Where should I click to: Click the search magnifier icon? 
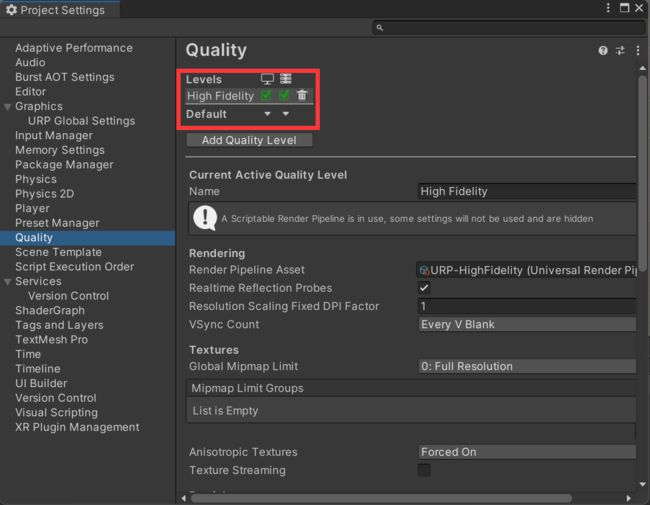click(x=380, y=28)
